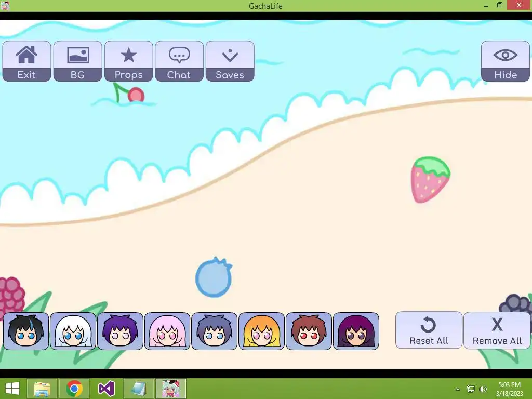Viewport: 532px width, 399px height.
Task: Minimize the GachaLife window
Action: pyautogui.click(x=486, y=5)
